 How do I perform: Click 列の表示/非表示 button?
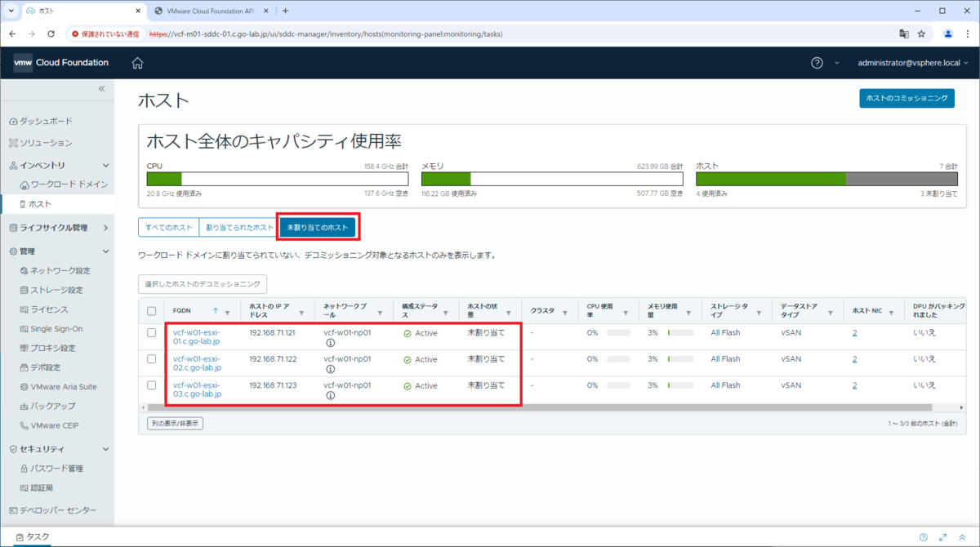(x=176, y=424)
